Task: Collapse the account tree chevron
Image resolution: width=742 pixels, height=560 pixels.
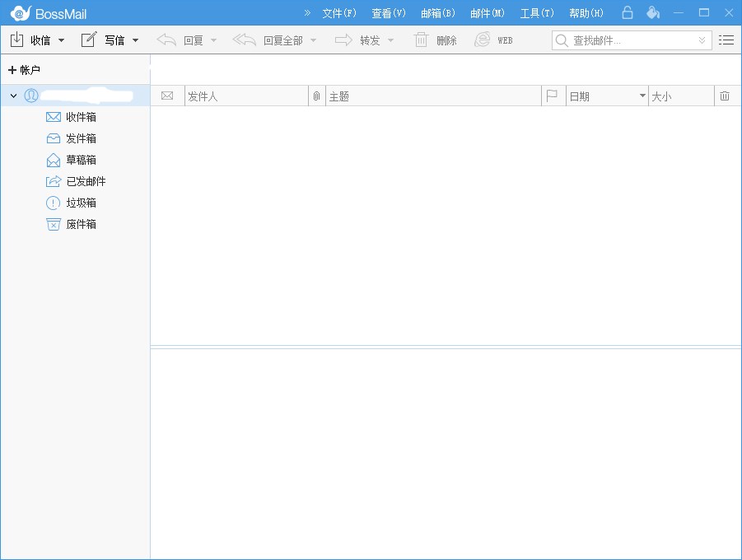Action: pyautogui.click(x=13, y=96)
